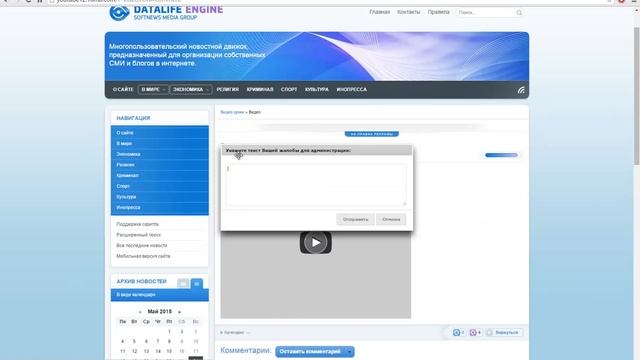The height and width of the screenshot is (360, 640).
Task: Select Религия in the navigation sidebar
Action: [160, 164]
